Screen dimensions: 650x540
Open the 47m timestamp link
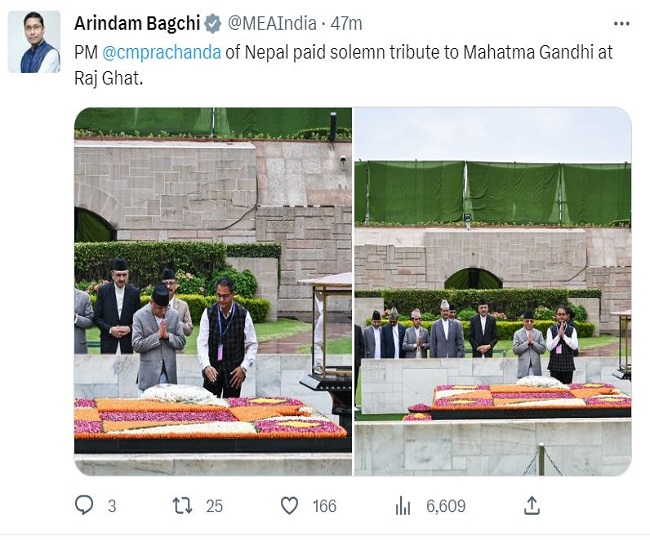(x=346, y=22)
